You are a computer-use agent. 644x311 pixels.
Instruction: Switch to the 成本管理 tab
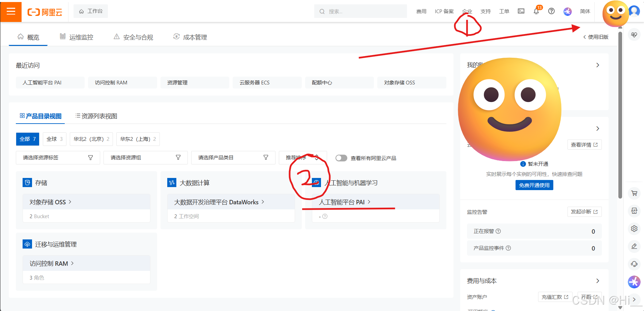[190, 37]
